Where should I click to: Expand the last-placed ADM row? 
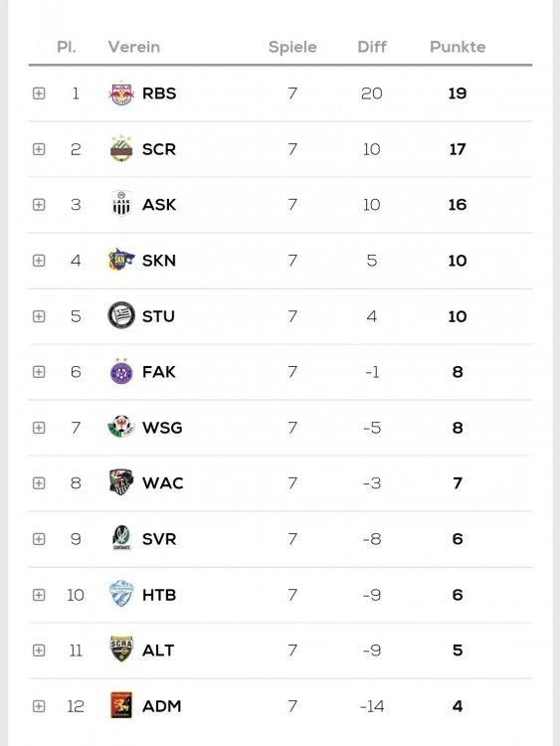39,706
